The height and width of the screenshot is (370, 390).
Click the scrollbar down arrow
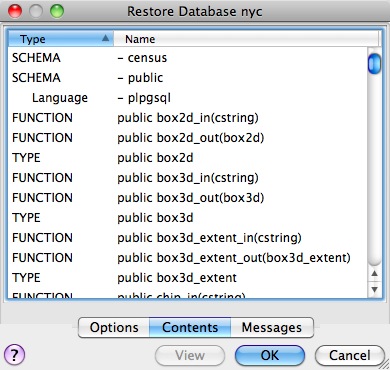coord(375,289)
